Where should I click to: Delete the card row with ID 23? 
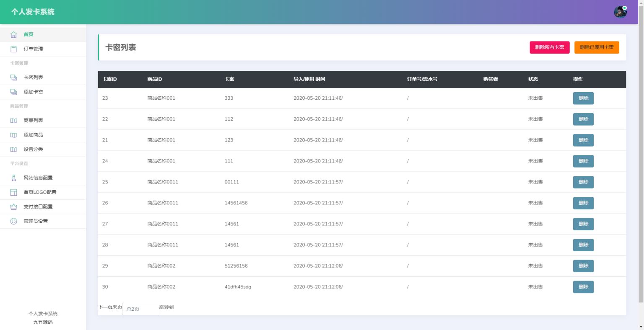tap(583, 98)
